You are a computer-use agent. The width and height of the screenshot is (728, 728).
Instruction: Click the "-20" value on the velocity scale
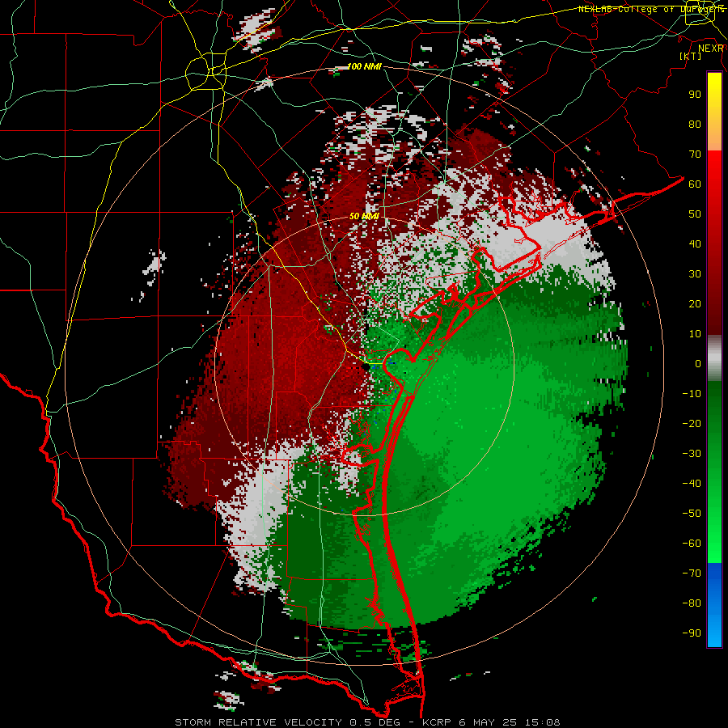[x=692, y=423]
